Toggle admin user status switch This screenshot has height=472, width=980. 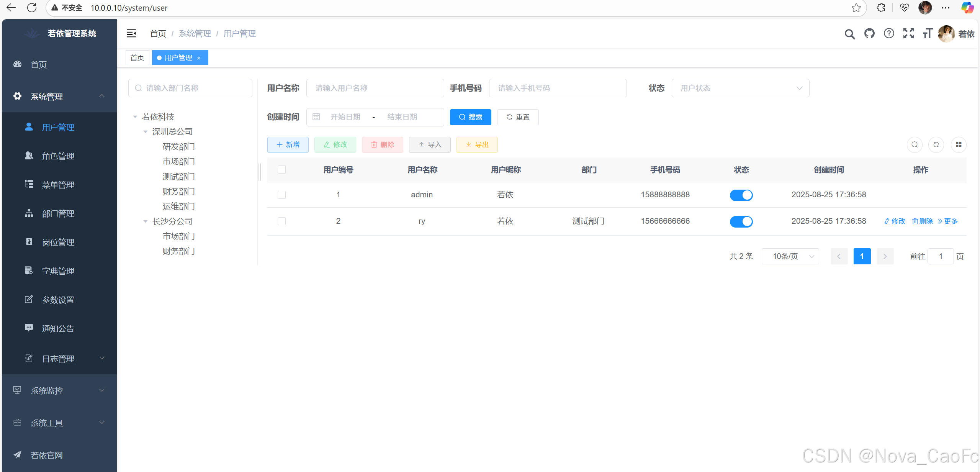tap(741, 195)
